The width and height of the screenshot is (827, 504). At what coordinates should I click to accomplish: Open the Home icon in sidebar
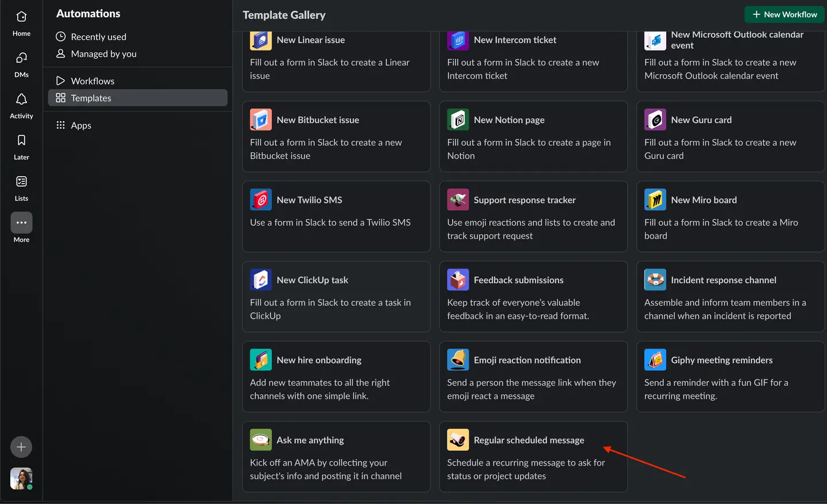(x=21, y=17)
